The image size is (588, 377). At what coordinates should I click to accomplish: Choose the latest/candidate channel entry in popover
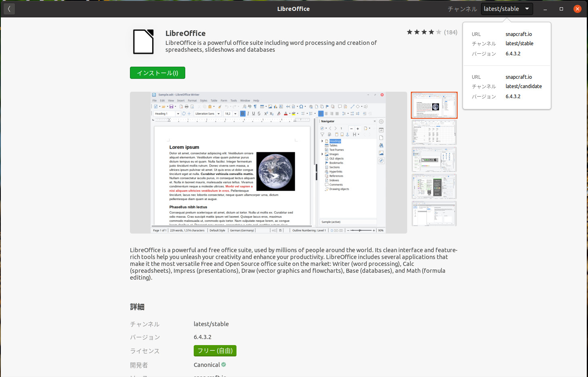click(x=507, y=86)
